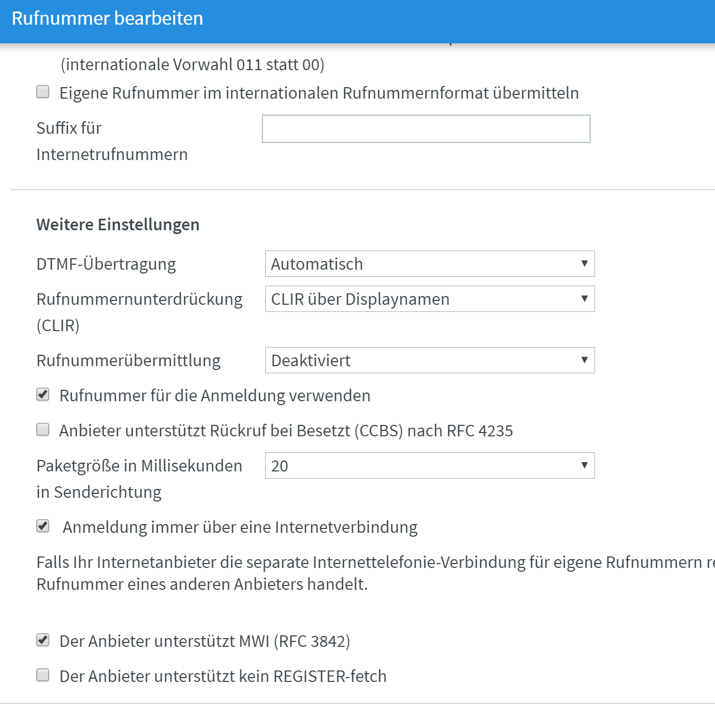Click the 'Weitere Einstellungen' section heading
The width and height of the screenshot is (715, 728).
pyautogui.click(x=118, y=225)
